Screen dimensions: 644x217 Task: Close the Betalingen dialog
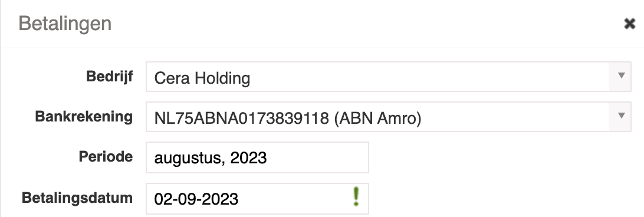click(x=629, y=24)
